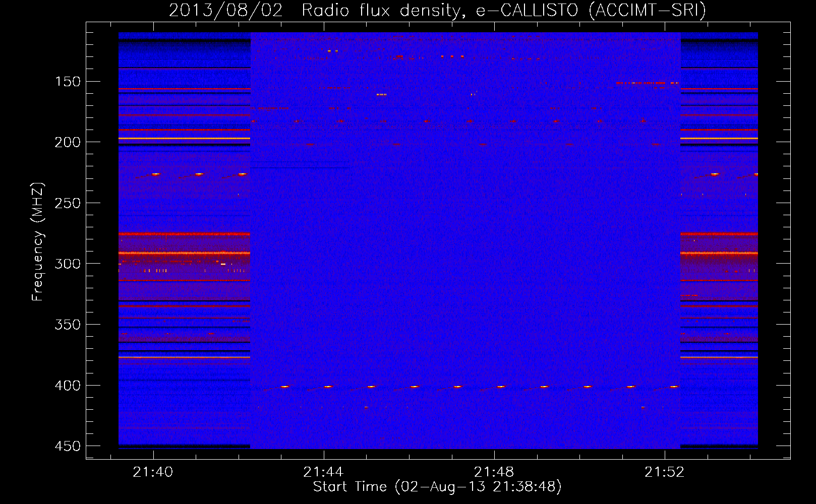Click the 300 frequency tick label

(68, 264)
